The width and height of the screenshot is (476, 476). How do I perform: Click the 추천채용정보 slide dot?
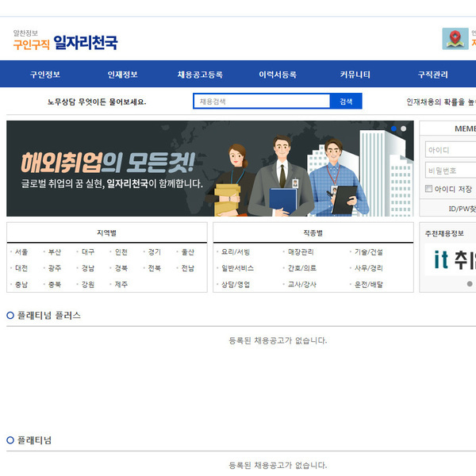click(x=470, y=283)
